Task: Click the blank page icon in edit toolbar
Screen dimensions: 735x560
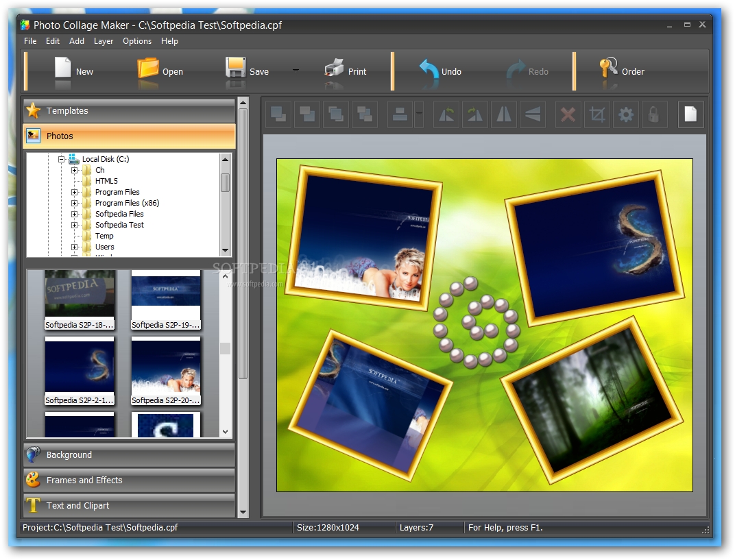Action: pos(690,114)
